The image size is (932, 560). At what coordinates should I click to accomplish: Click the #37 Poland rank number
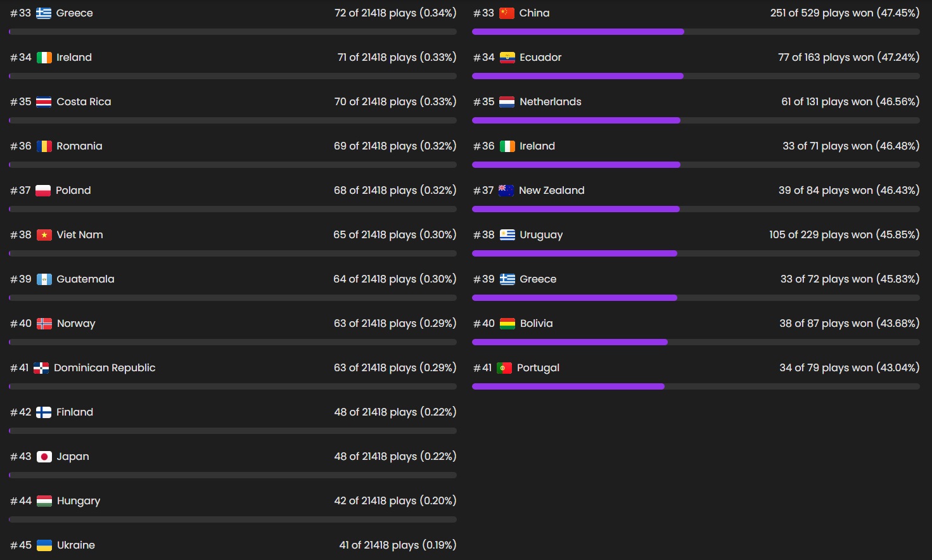(x=20, y=191)
